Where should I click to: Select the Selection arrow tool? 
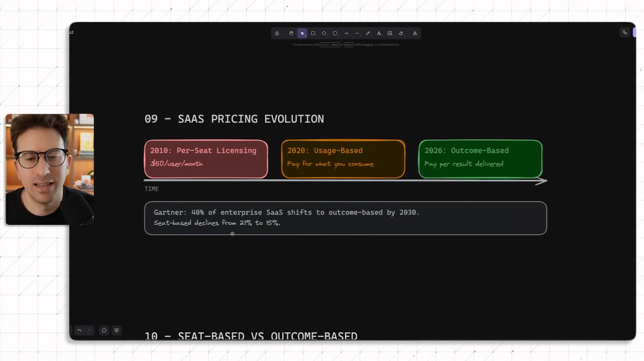pyautogui.click(x=302, y=33)
